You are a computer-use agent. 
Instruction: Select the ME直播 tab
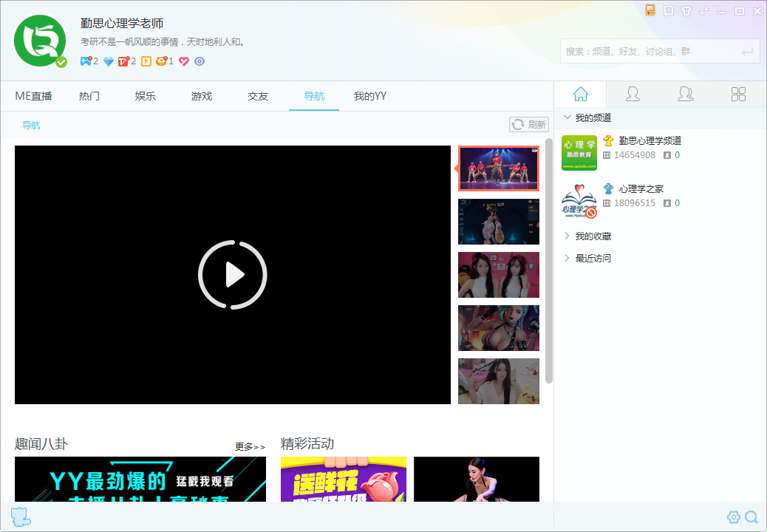tap(33, 96)
